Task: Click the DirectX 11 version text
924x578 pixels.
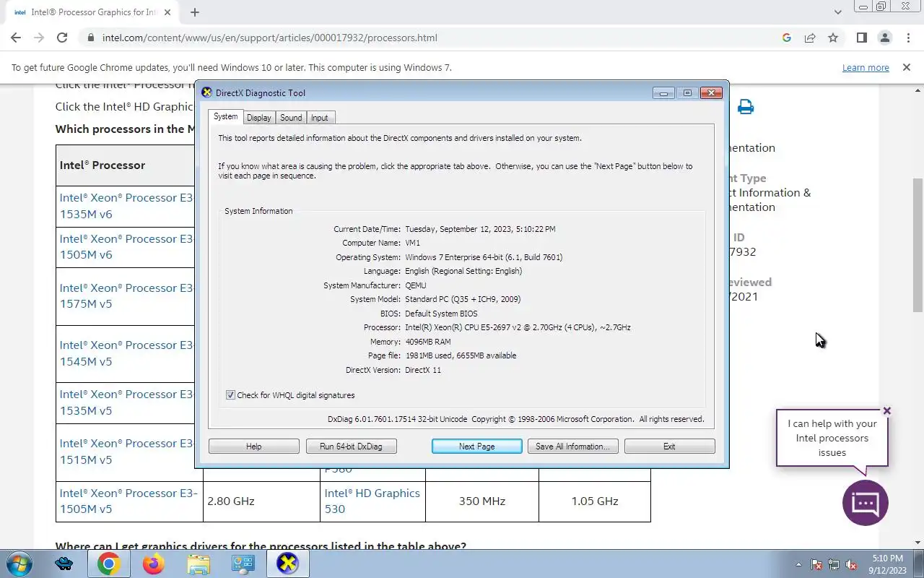Action: coord(423,370)
